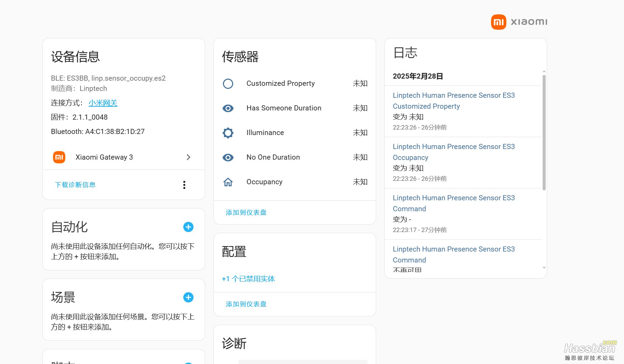Open the last Command log entry 不再可用

(463, 256)
